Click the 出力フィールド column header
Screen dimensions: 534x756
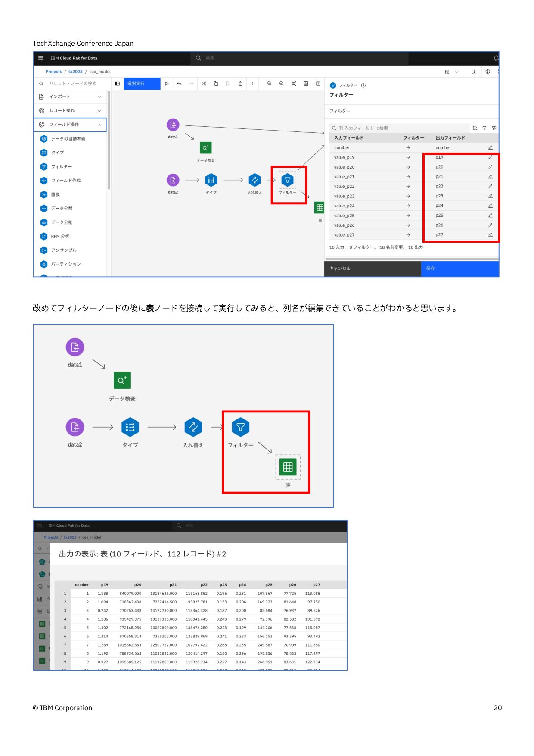450,138
